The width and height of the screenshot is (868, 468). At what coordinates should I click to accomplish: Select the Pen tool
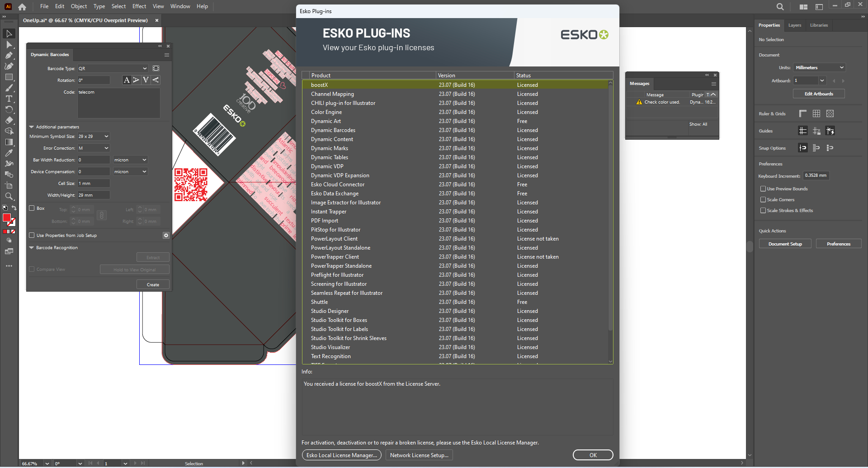(x=9, y=56)
